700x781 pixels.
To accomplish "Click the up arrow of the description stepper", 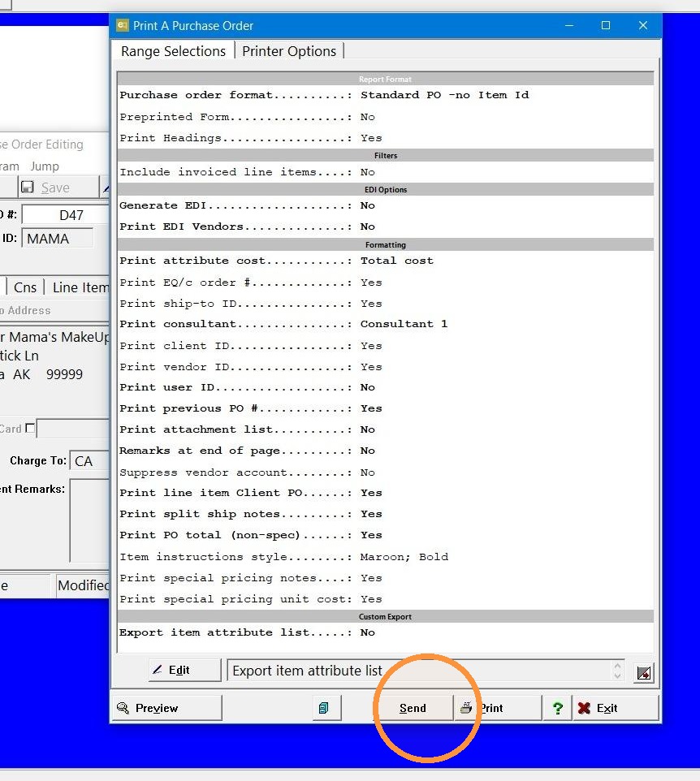I will [617, 666].
